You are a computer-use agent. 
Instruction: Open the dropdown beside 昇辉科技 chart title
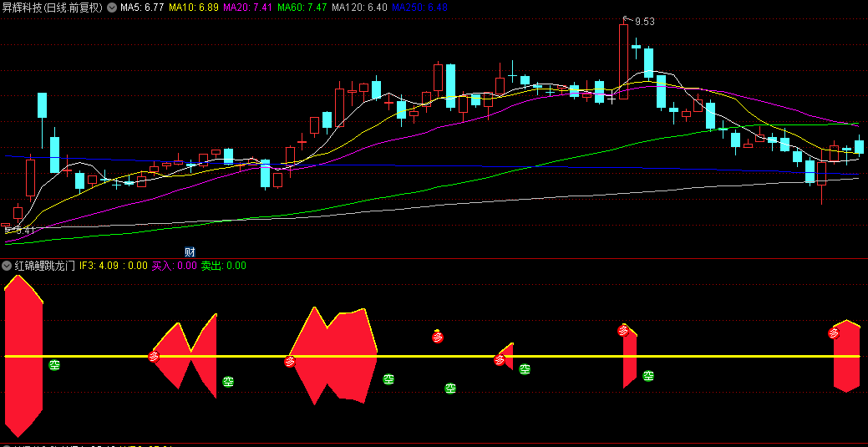point(111,8)
